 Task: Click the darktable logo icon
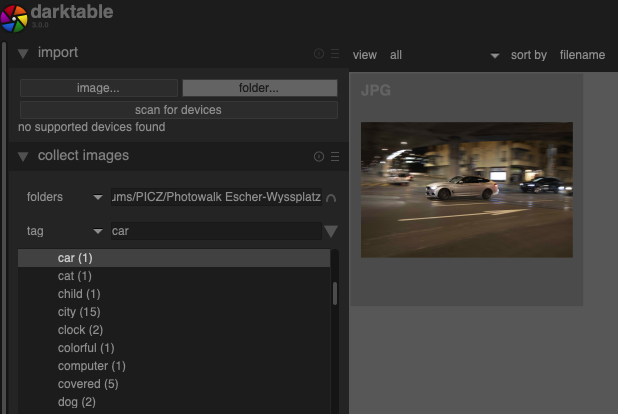[x=14, y=17]
